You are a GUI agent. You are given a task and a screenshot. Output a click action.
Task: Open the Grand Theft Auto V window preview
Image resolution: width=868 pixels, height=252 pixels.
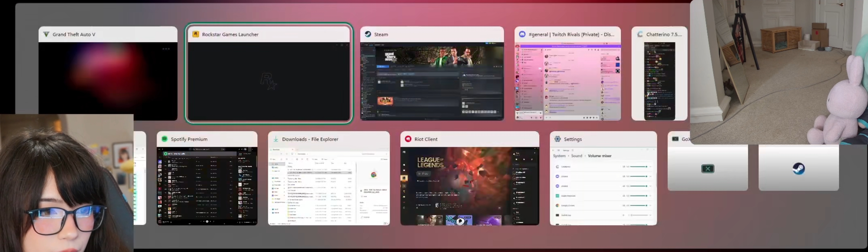[x=108, y=81]
